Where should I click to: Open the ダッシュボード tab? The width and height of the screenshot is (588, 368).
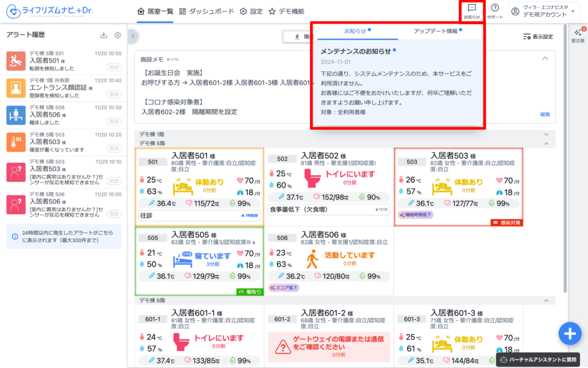(206, 11)
